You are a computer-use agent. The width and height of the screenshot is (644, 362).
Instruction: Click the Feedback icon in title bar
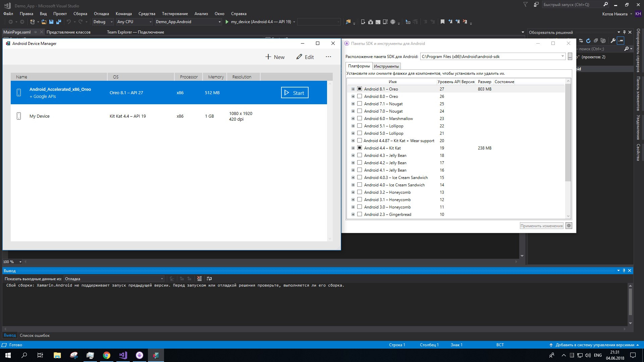coord(536,5)
